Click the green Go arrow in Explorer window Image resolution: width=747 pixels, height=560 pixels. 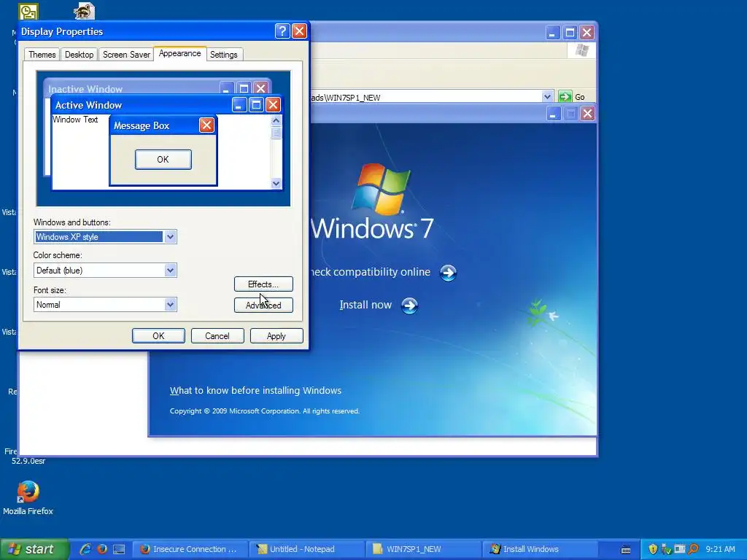565,97
